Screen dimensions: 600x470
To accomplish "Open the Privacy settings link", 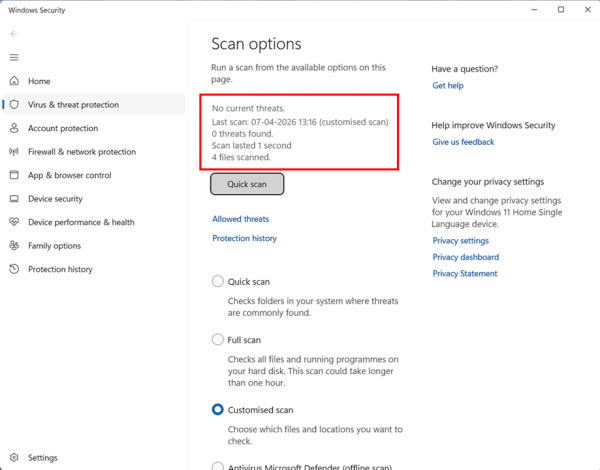I will coord(461,241).
